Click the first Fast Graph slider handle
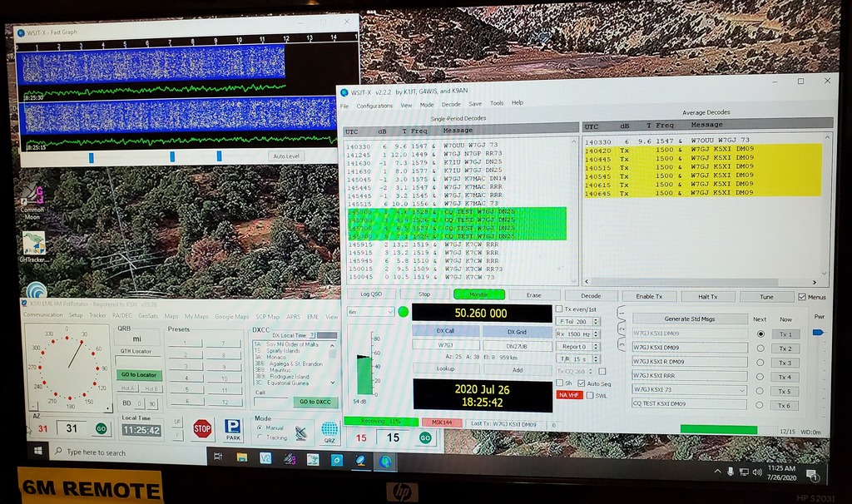852x504 pixels. point(92,157)
